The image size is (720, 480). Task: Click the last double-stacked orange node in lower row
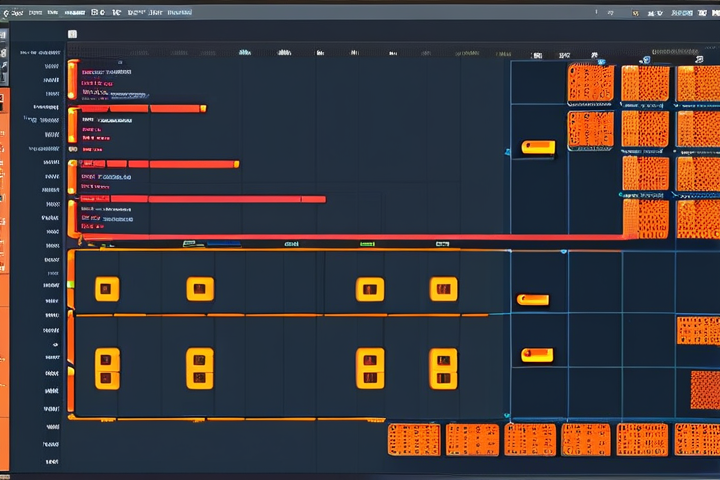443,368
